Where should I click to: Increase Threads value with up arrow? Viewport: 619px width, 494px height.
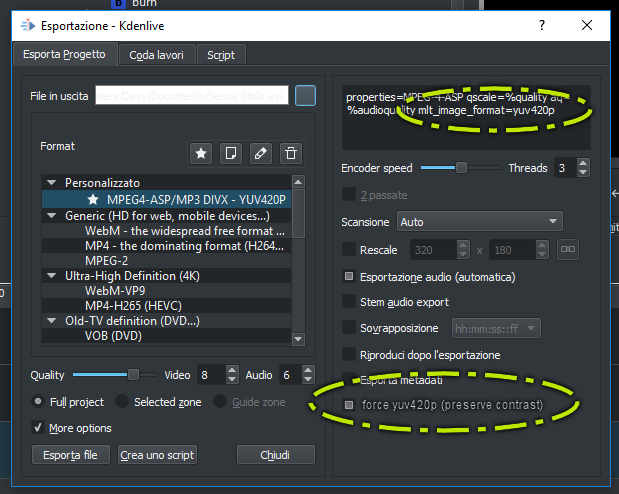click(583, 163)
